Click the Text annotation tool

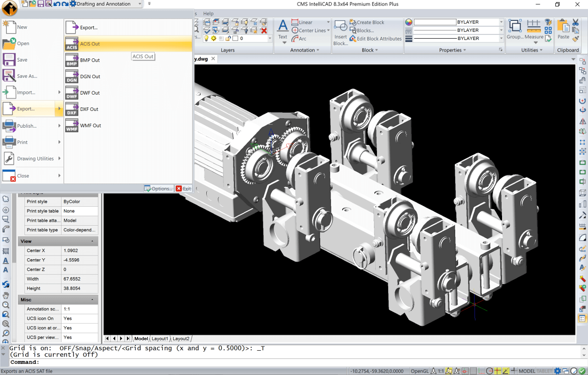click(283, 30)
